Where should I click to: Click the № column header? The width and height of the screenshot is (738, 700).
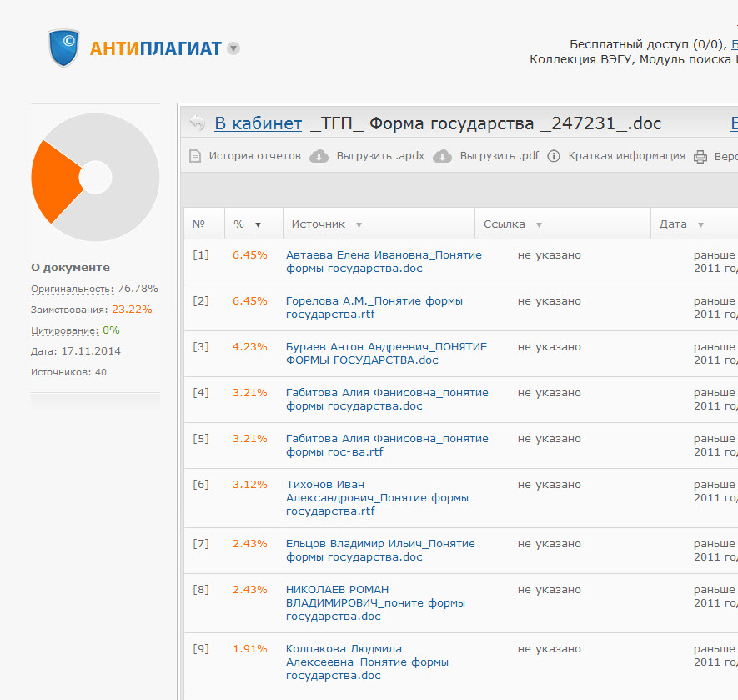198,224
